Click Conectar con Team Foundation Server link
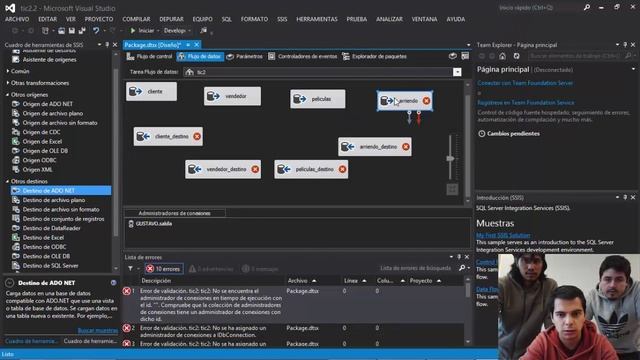The height and width of the screenshot is (360, 640). (525, 83)
